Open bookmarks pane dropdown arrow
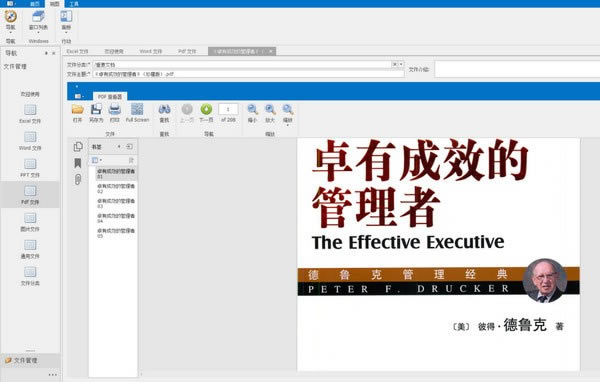This screenshot has width=600, height=382. coord(119,147)
